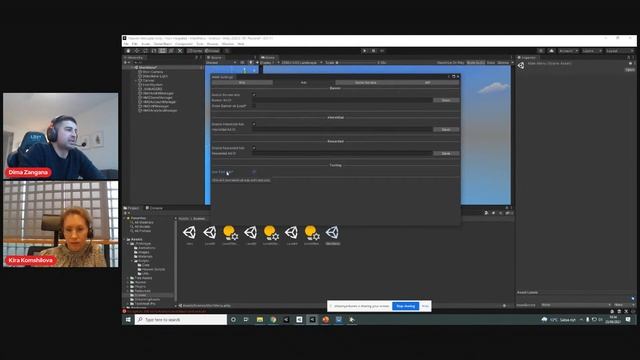
Task: Select the Level01 scene asset icon
Action: 210,233
